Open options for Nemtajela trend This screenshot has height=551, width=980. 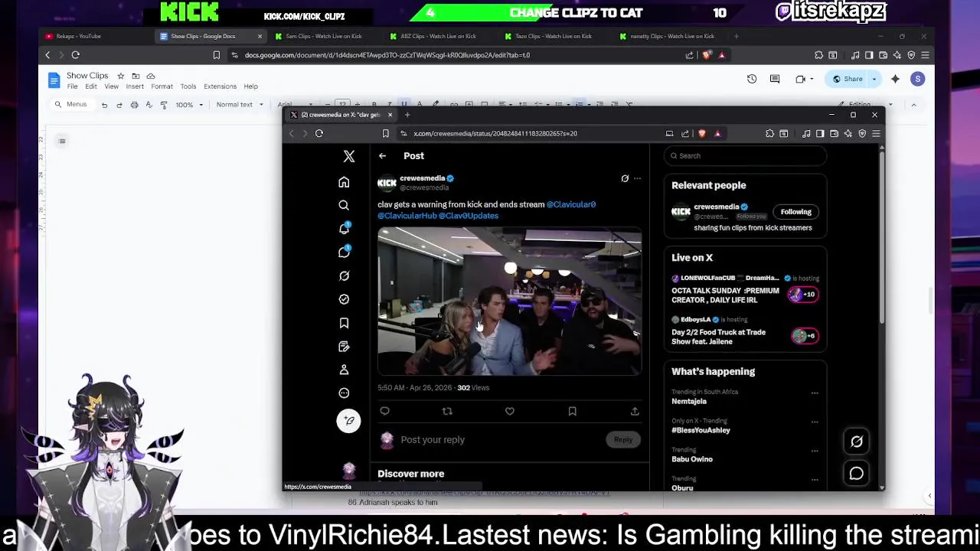point(815,393)
